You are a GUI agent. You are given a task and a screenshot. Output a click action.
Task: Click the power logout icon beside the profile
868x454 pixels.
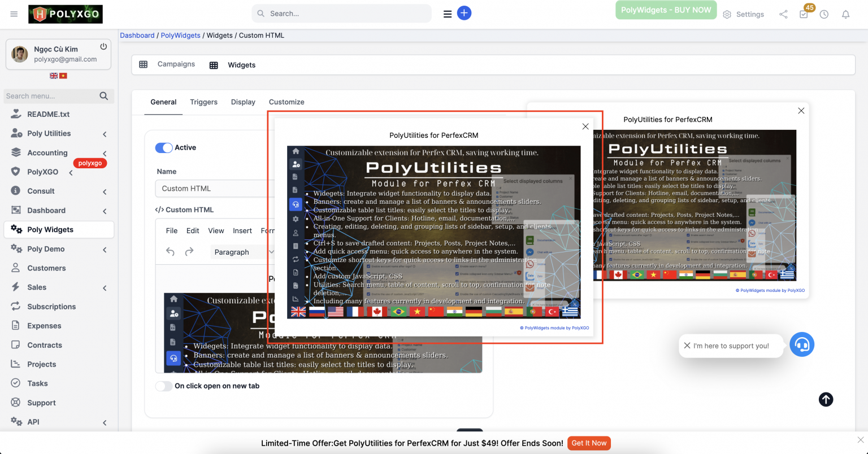pyautogui.click(x=102, y=47)
